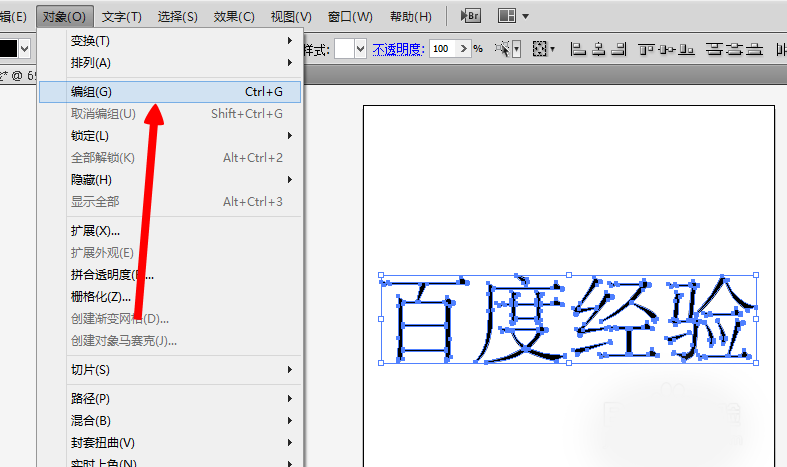Open the 排列(A) submenu
This screenshot has width=787, height=467.
(170, 63)
